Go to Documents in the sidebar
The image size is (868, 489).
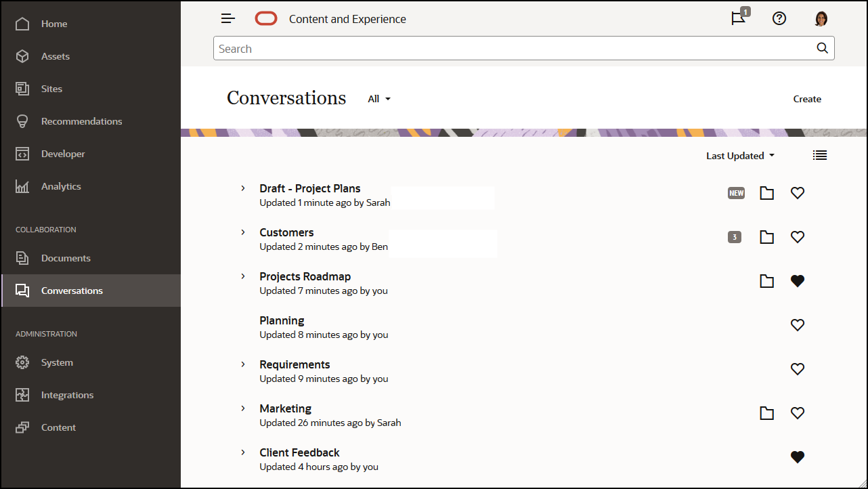click(x=66, y=258)
